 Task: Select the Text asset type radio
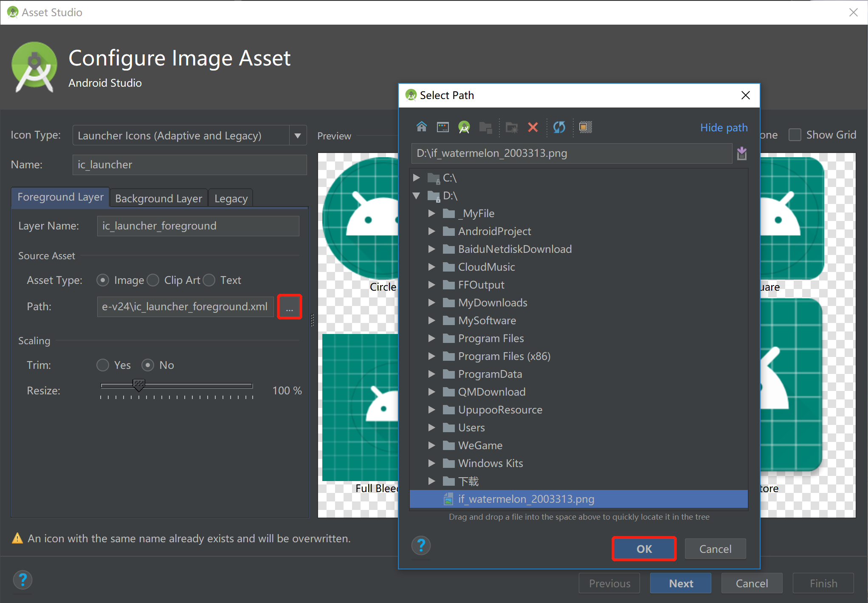pyautogui.click(x=209, y=280)
